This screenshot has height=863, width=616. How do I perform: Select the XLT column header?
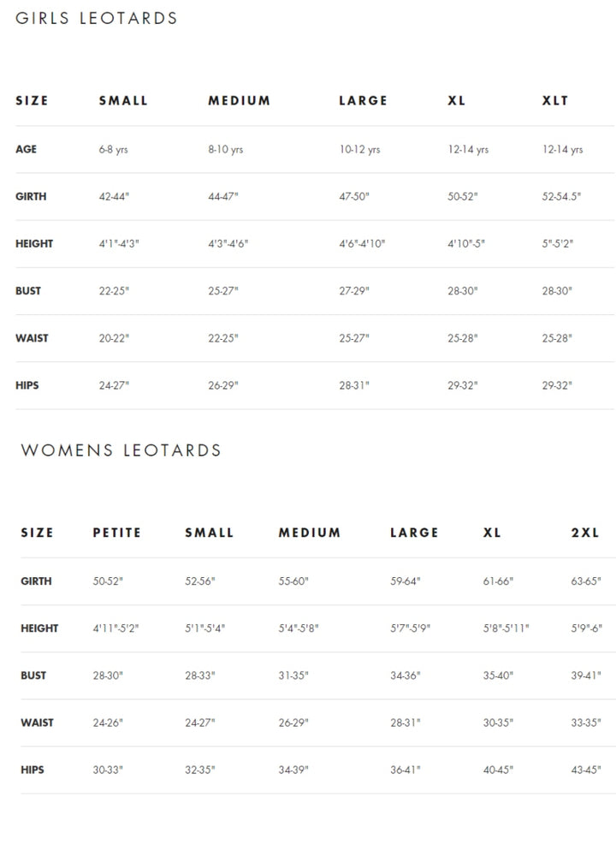tap(554, 101)
